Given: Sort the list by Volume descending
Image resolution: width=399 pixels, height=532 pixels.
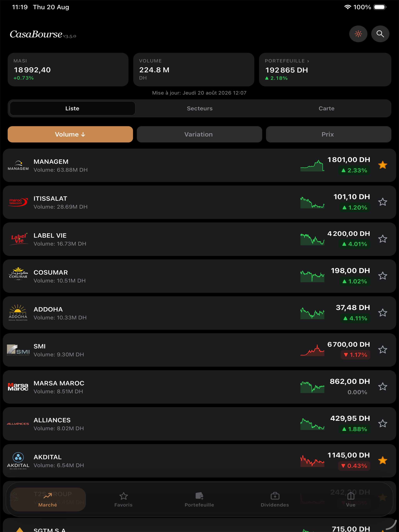Looking at the screenshot, I should click(70, 134).
